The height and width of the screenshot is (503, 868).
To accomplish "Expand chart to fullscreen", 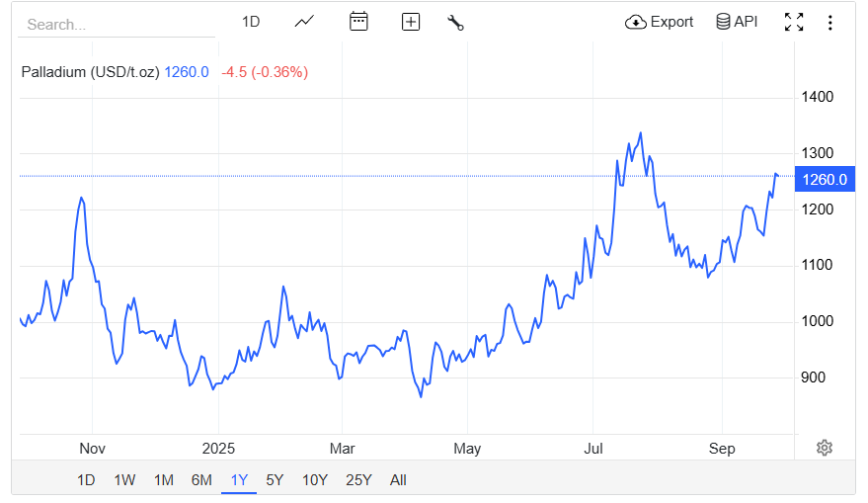I will (793, 22).
